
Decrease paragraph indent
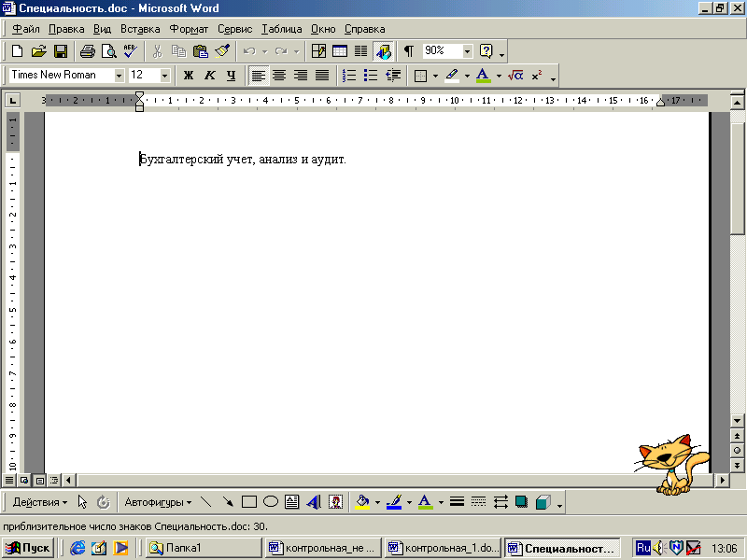393,76
